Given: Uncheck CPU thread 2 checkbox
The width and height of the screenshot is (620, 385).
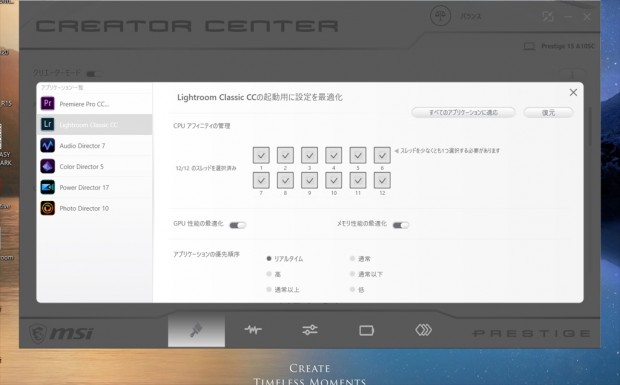Looking at the screenshot, I should tap(285, 155).
